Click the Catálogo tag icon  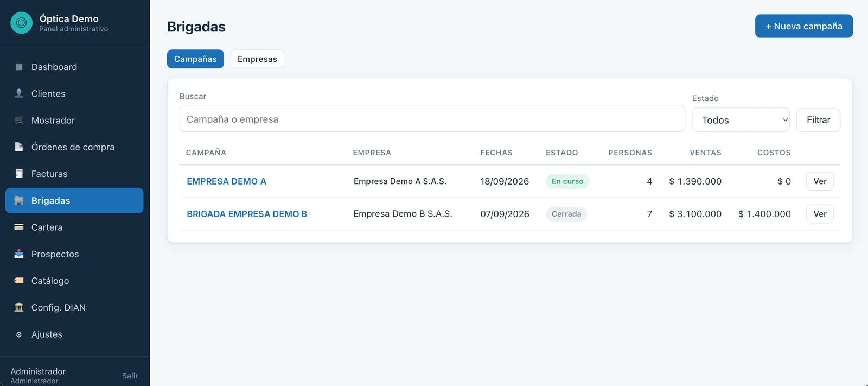(x=19, y=281)
